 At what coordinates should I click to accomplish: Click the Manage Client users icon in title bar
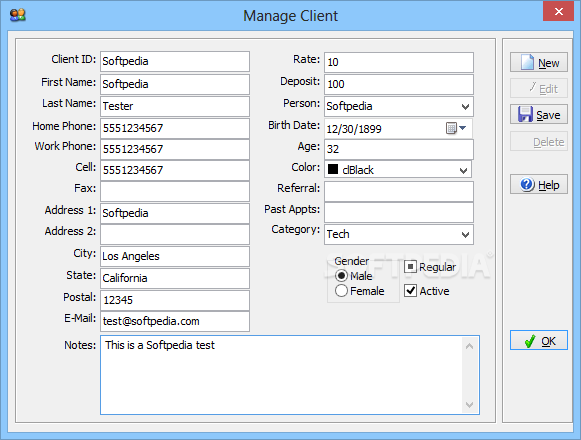17,15
